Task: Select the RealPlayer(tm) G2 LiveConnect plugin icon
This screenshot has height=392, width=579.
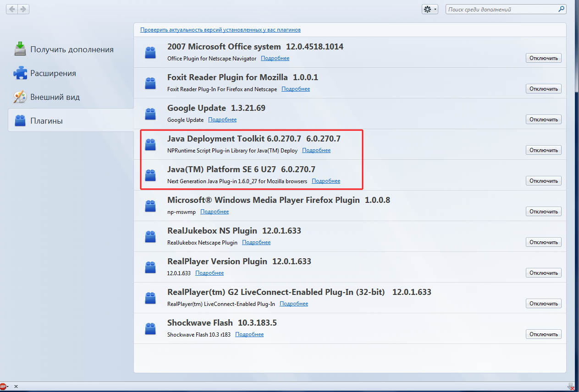Action: (150, 298)
